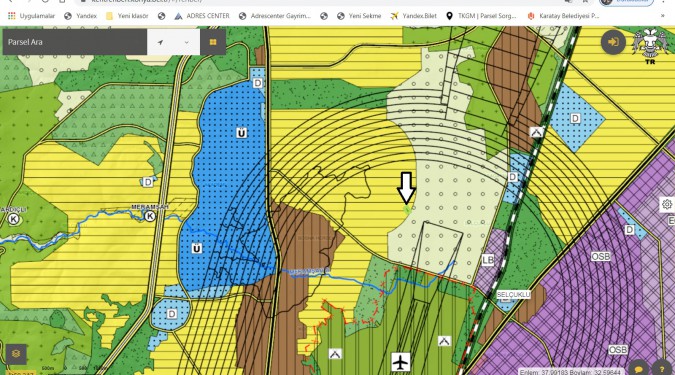
Task: Open the yellow chat bubble icon
Action: 639,369
